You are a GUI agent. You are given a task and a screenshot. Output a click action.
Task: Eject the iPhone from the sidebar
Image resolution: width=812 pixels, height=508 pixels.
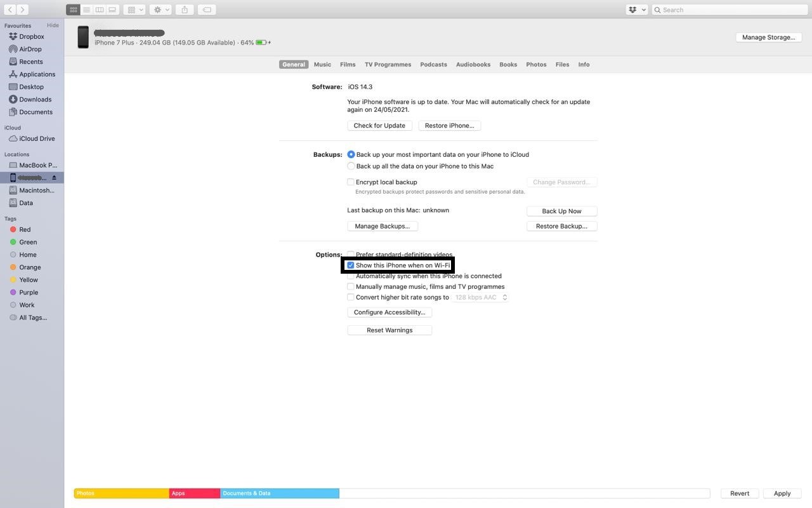[54, 177]
